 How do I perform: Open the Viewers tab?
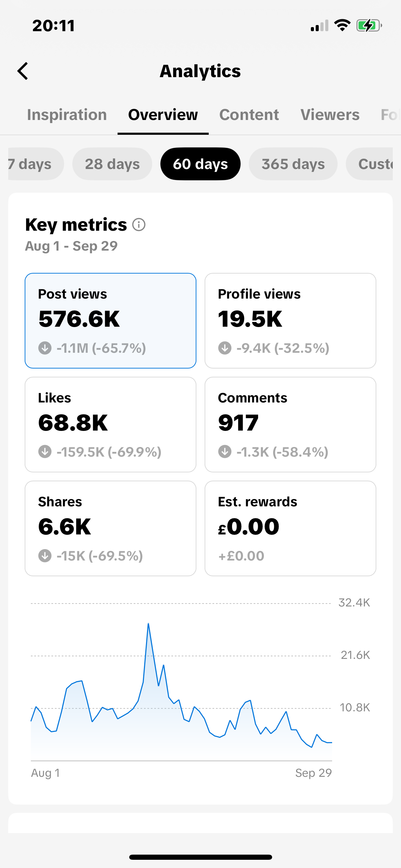(330, 115)
